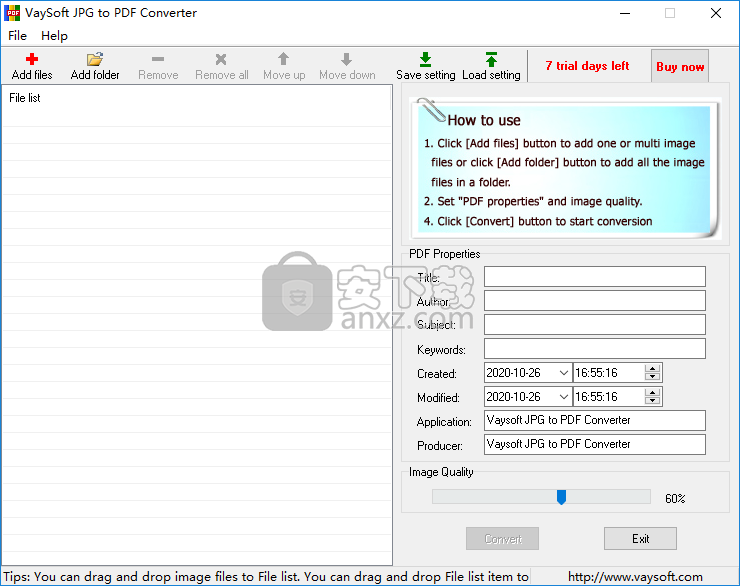Click into the Subject input field
740x586 pixels.
point(595,325)
